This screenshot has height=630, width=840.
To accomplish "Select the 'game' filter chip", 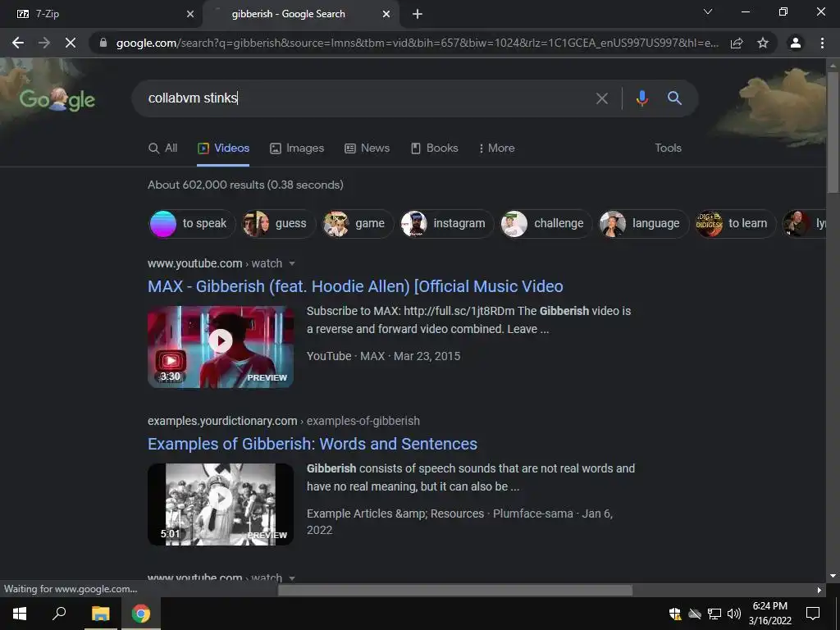I will pos(357,223).
